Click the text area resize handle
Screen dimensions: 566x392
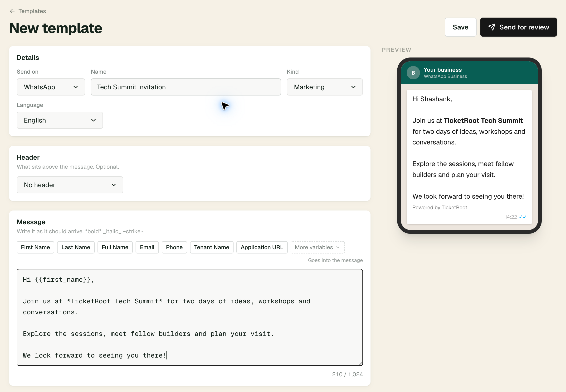[360, 363]
